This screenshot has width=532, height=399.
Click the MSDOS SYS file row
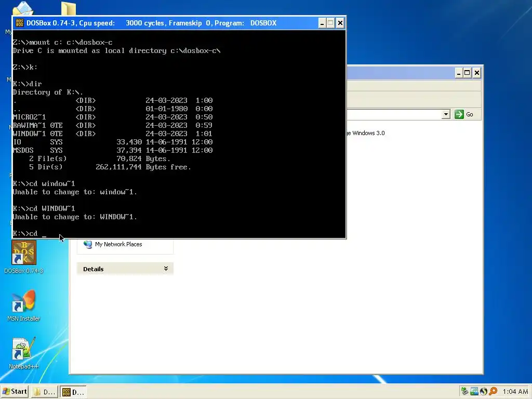click(x=113, y=150)
